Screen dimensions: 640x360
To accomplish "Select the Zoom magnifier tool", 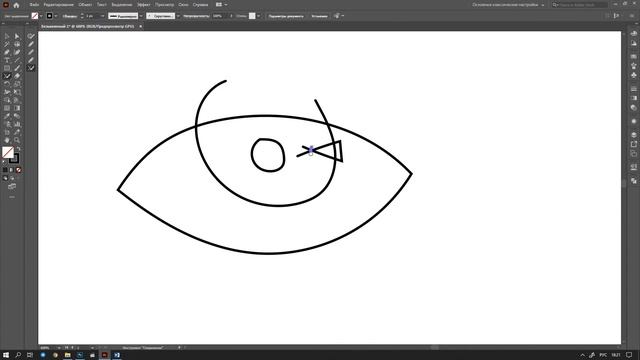I will click(17, 140).
